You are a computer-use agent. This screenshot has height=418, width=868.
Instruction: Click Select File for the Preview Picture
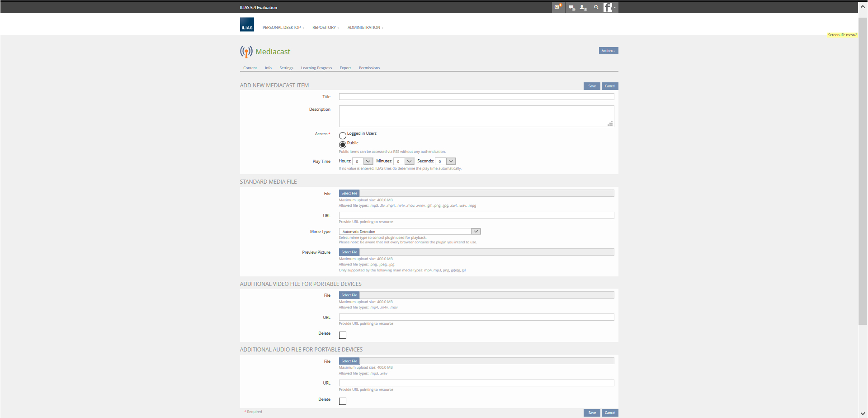click(x=349, y=252)
